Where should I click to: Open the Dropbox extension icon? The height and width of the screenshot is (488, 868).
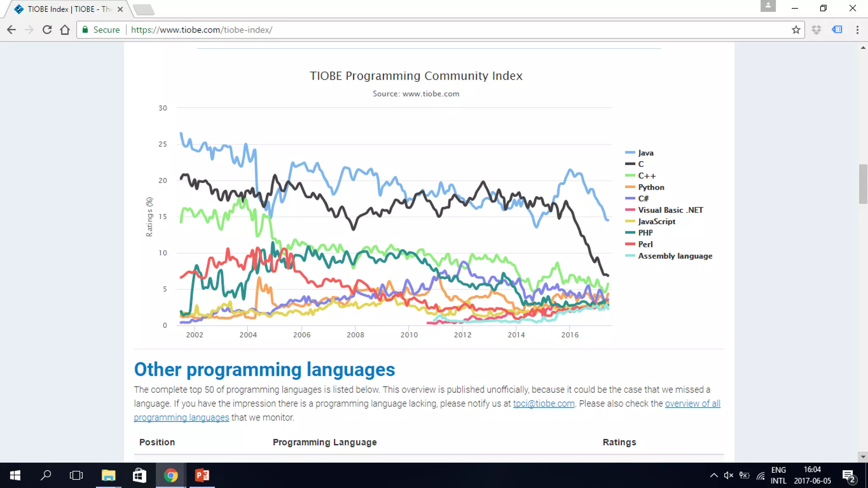(x=816, y=30)
